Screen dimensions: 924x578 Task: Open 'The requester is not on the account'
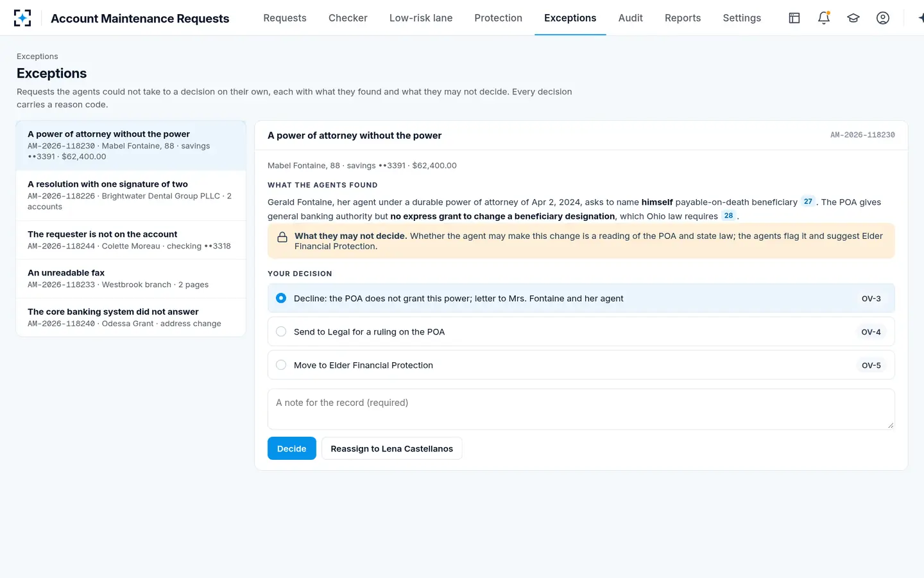131,240
